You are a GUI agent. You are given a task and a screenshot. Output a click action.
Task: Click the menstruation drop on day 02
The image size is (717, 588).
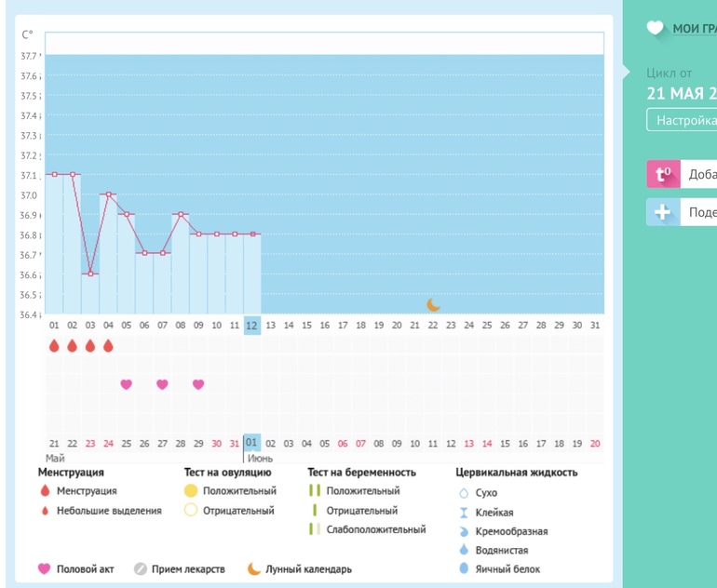click(73, 346)
